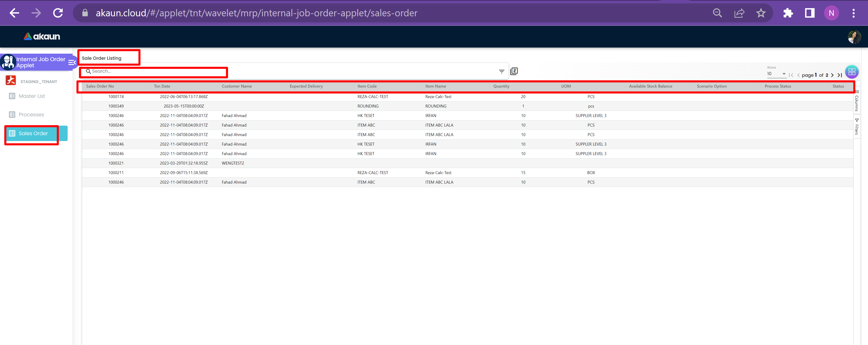Collapse the Internal Job Order sidebar menu icon
The width and height of the screenshot is (868, 345).
pos(72,62)
